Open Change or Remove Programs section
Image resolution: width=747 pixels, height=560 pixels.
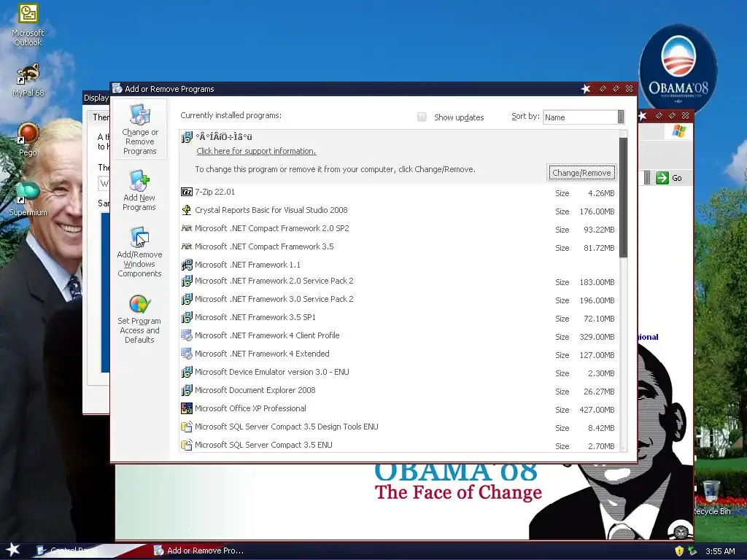139,129
